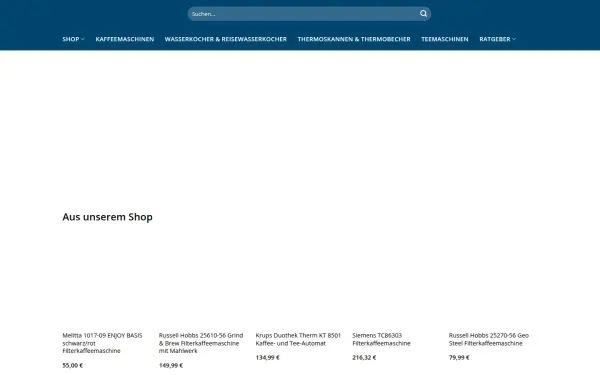Click the 55,00 € price

[x=73, y=365]
